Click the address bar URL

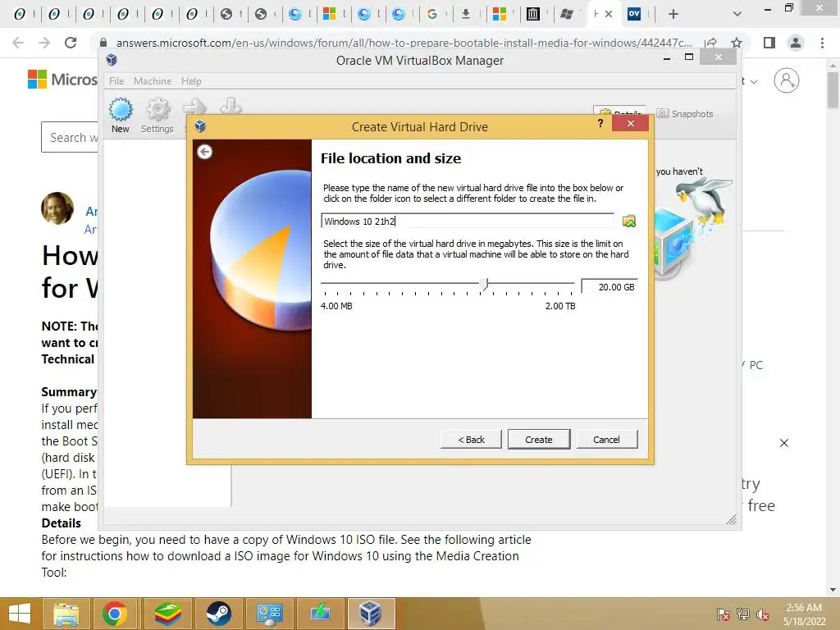pyautogui.click(x=404, y=43)
